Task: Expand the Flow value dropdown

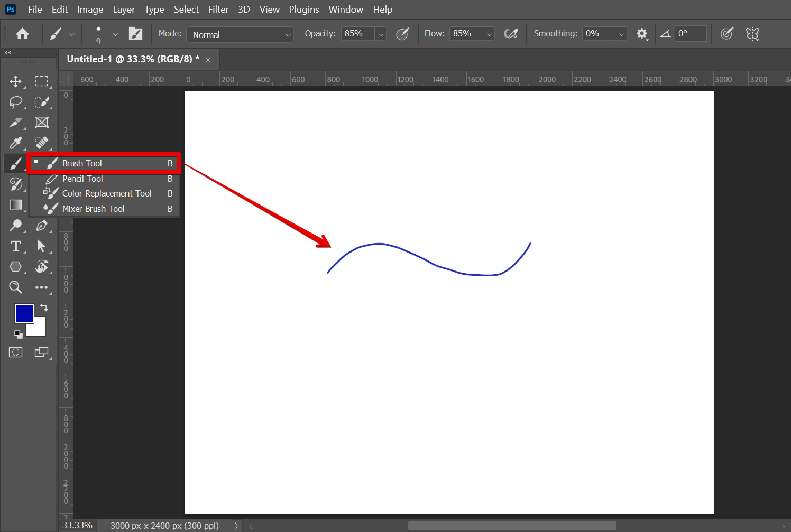Action: pyautogui.click(x=489, y=34)
